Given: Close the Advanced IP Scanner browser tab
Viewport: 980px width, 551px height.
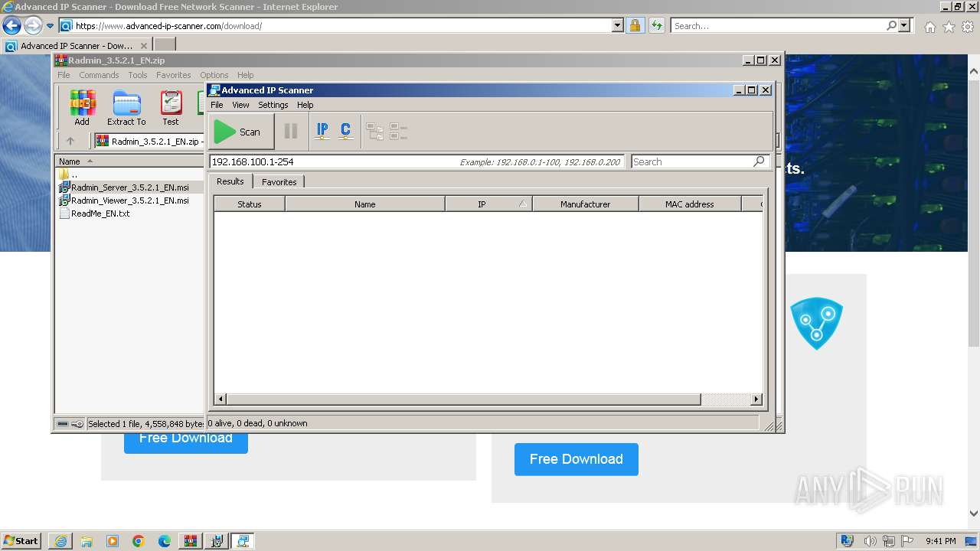Looking at the screenshot, I should [x=144, y=46].
